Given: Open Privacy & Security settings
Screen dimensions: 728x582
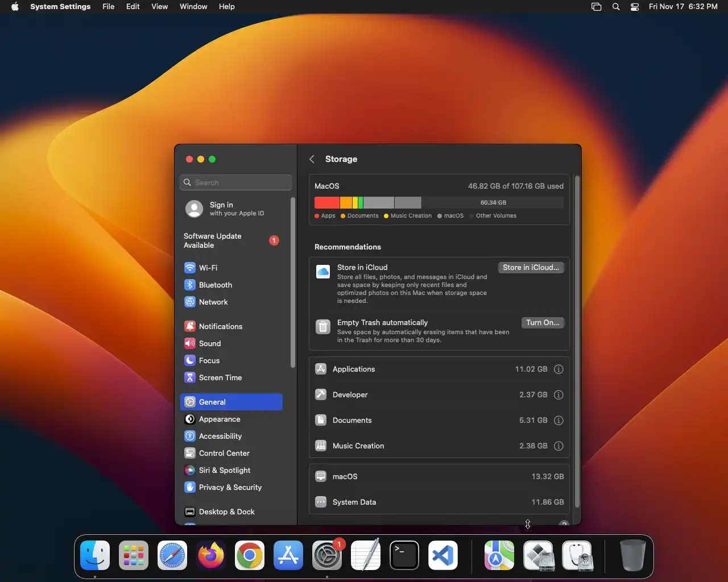Looking at the screenshot, I should pos(231,487).
